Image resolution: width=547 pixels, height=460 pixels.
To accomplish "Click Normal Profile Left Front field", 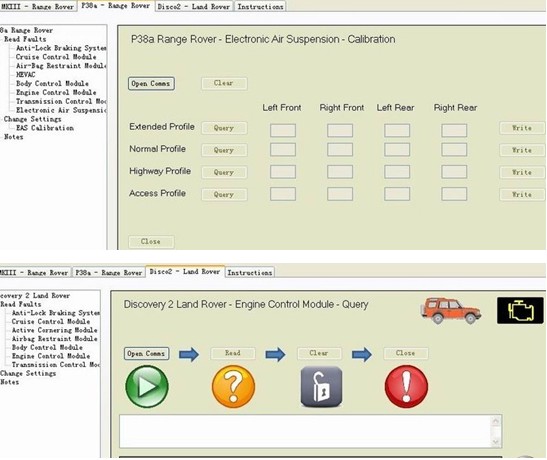I will [x=283, y=150].
